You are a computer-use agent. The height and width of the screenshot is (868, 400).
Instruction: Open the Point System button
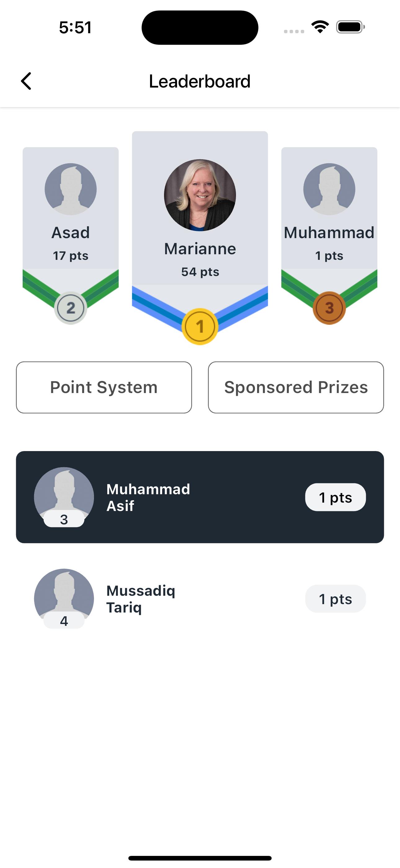pyautogui.click(x=104, y=387)
